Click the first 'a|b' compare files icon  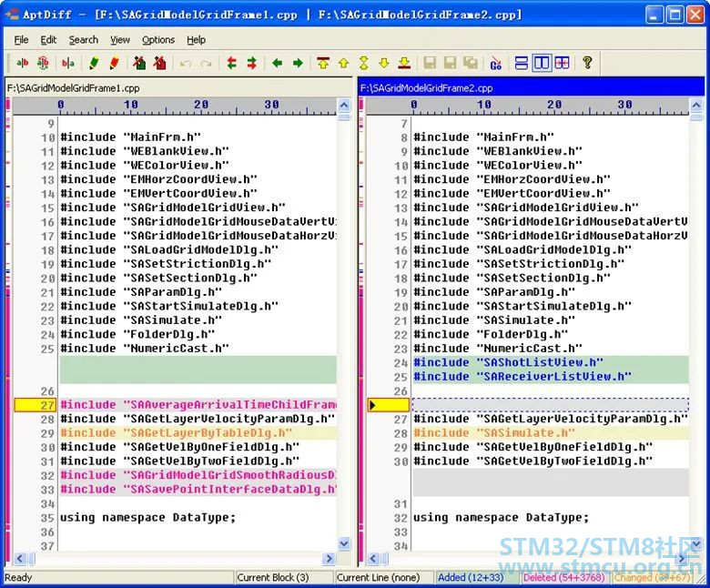[x=22, y=63]
